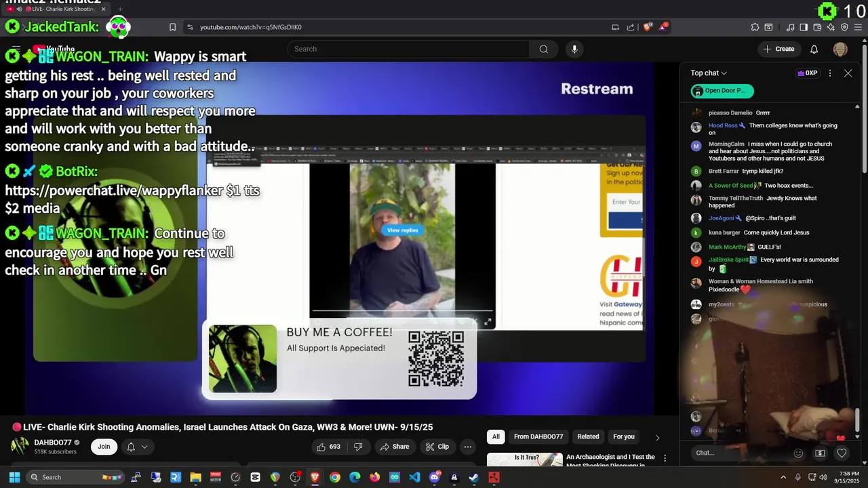Click the YouTube search magnifier button
This screenshot has width=868, height=488.
[544, 49]
